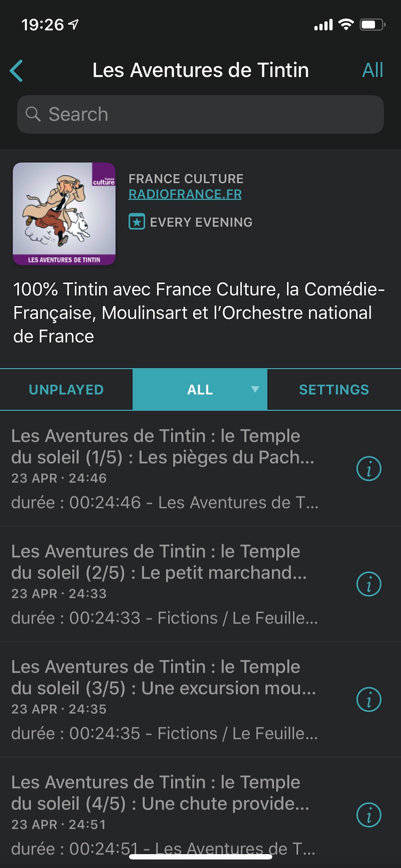The image size is (401, 868).
Task: Switch to the UNPLAYED tab
Action: (66, 390)
